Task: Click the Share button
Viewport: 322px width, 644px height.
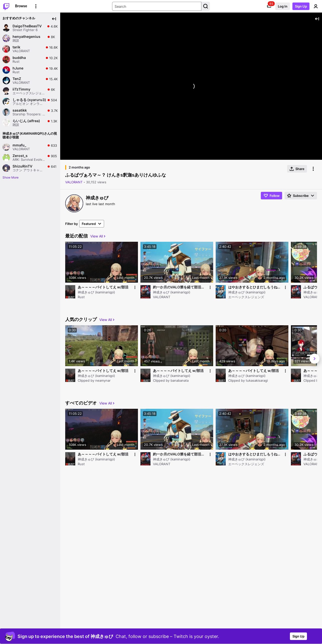Action: [297, 169]
